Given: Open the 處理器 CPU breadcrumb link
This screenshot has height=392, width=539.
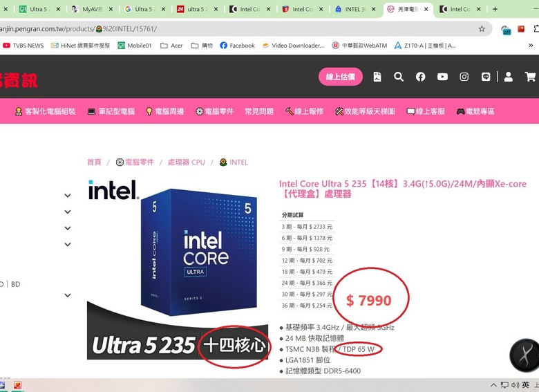Looking at the screenshot, I should (187, 162).
